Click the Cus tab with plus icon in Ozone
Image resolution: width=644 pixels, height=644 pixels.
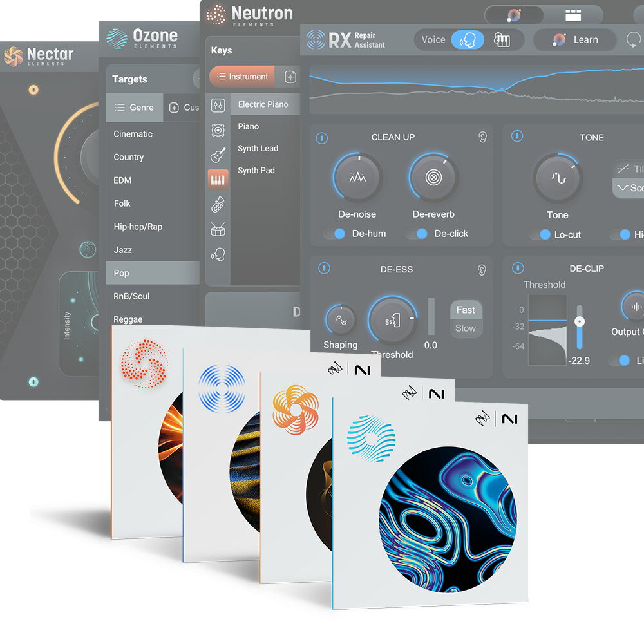coord(182,108)
